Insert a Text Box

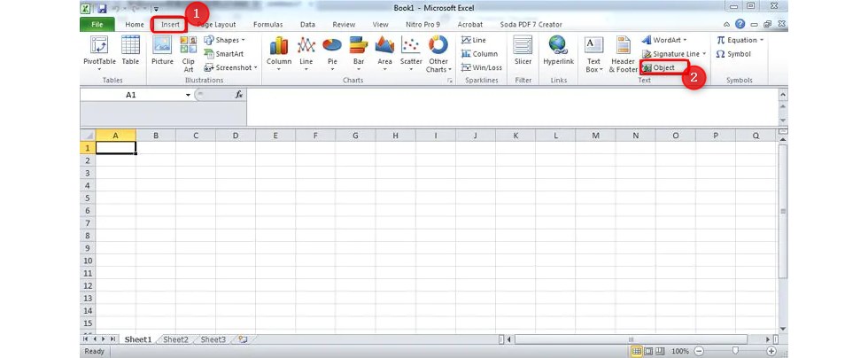tap(593, 54)
